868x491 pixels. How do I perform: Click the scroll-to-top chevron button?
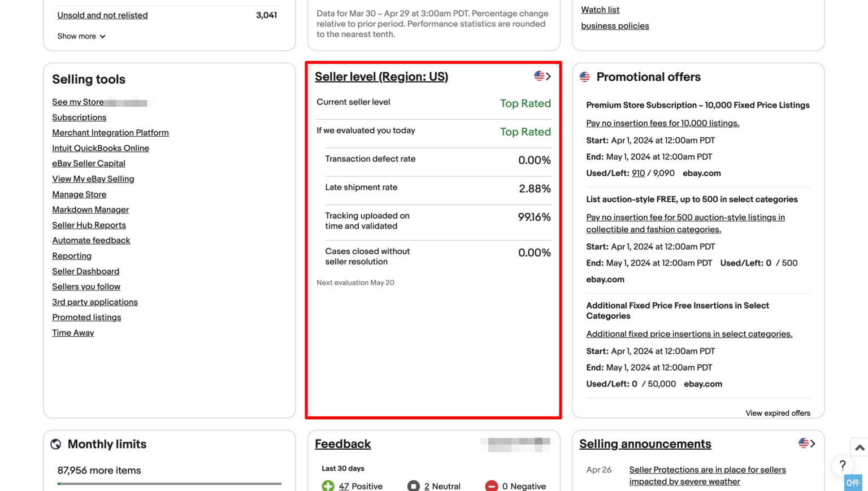[x=860, y=447]
